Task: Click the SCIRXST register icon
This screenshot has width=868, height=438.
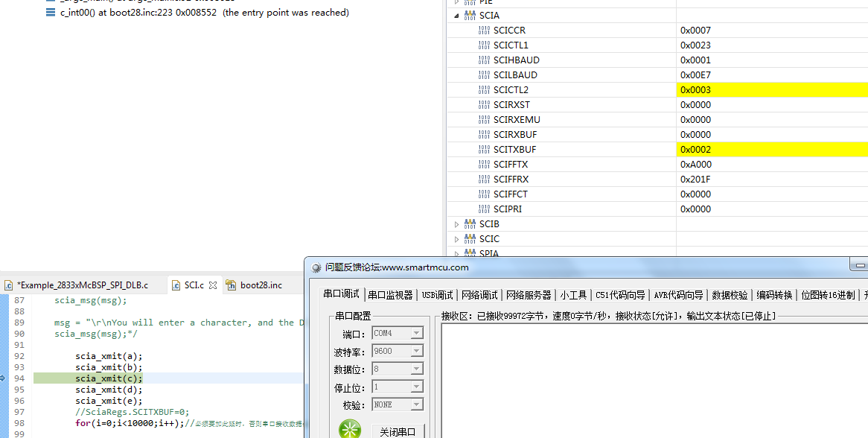Action: [484, 105]
